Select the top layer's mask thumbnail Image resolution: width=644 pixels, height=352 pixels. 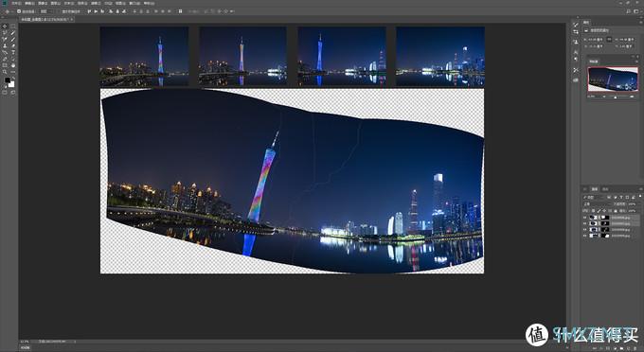click(x=605, y=218)
